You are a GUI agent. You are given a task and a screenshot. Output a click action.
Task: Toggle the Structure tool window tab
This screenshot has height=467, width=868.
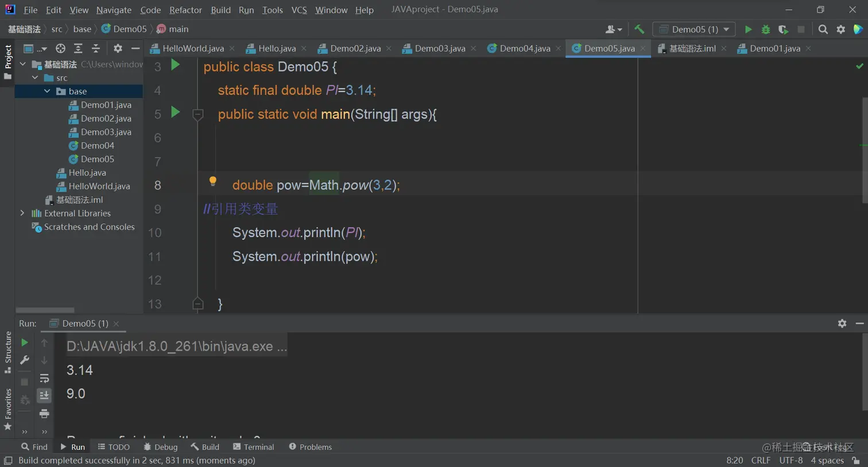pyautogui.click(x=7, y=351)
